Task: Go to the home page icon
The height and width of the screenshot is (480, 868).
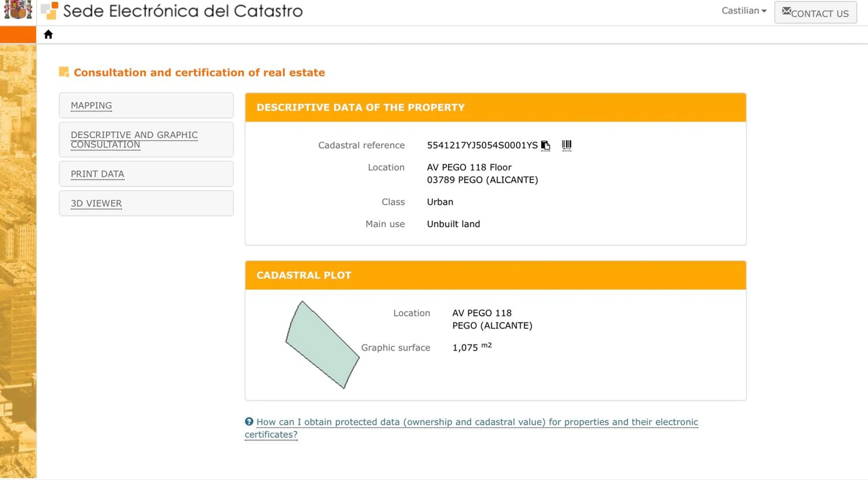Action: pos(48,34)
